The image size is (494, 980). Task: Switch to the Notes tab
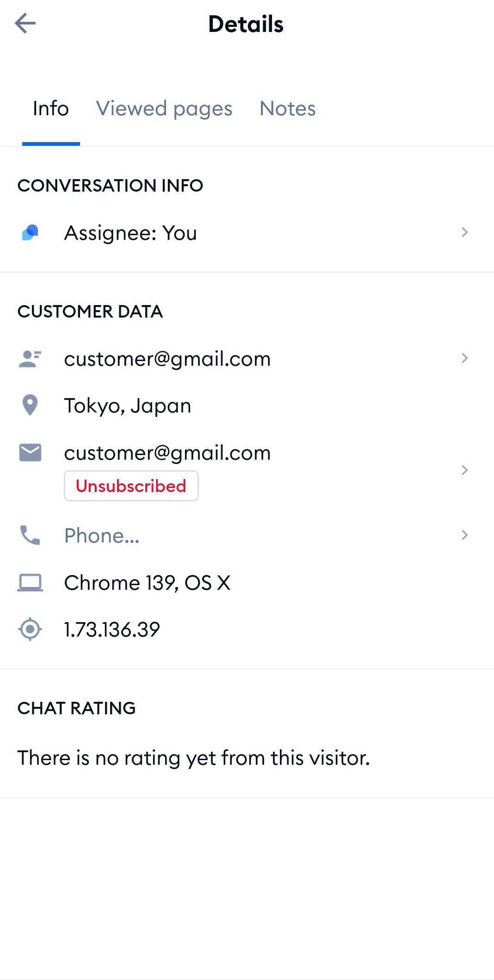(x=287, y=109)
